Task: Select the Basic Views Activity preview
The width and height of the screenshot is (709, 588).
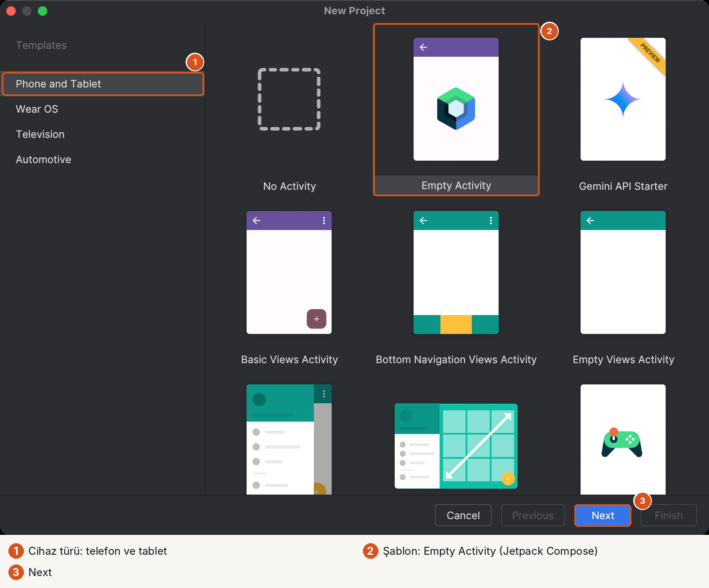Action: pyautogui.click(x=289, y=273)
